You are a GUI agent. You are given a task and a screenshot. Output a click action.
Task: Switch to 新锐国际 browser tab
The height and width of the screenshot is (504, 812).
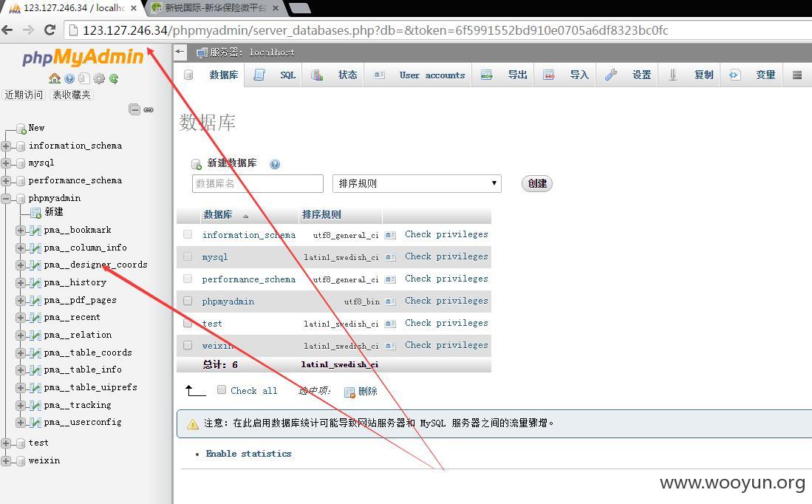coord(215,8)
